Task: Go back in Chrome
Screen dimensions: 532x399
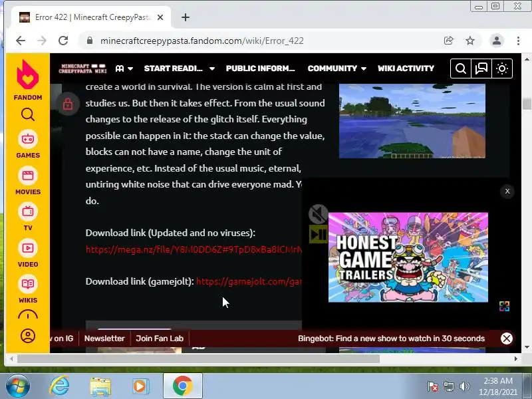Action: click(21, 41)
